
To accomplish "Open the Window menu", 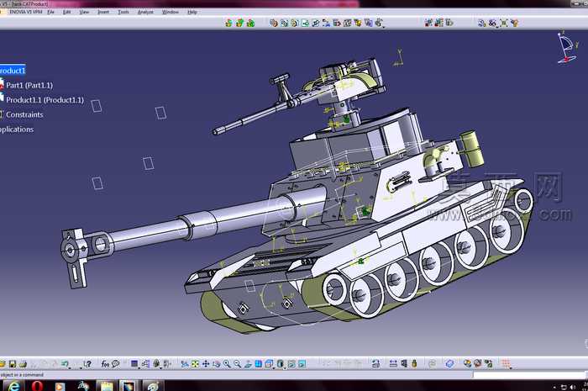I will pos(171,12).
